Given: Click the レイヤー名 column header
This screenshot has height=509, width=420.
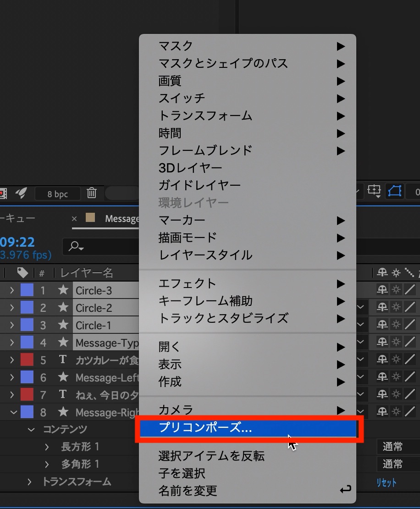Looking at the screenshot, I should coord(87,273).
